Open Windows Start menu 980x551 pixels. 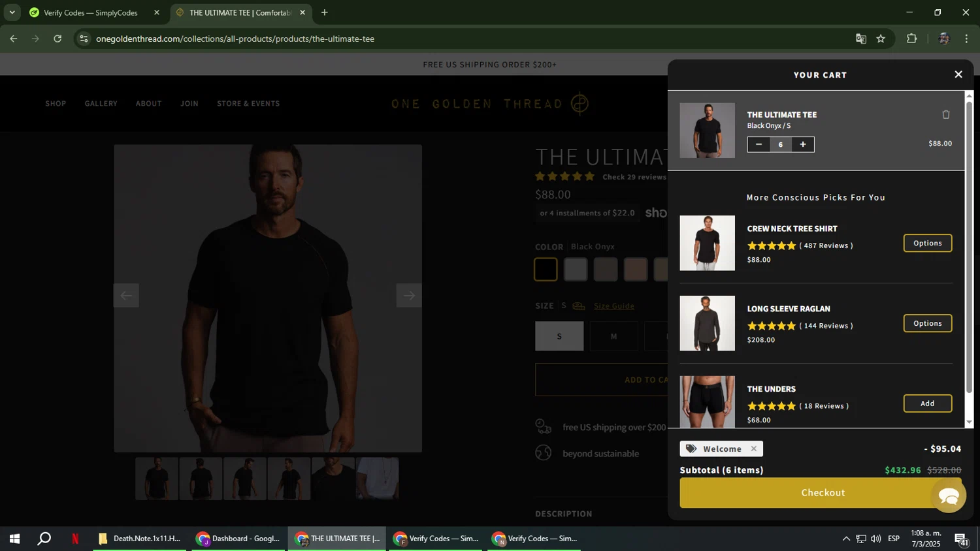pos(14,539)
